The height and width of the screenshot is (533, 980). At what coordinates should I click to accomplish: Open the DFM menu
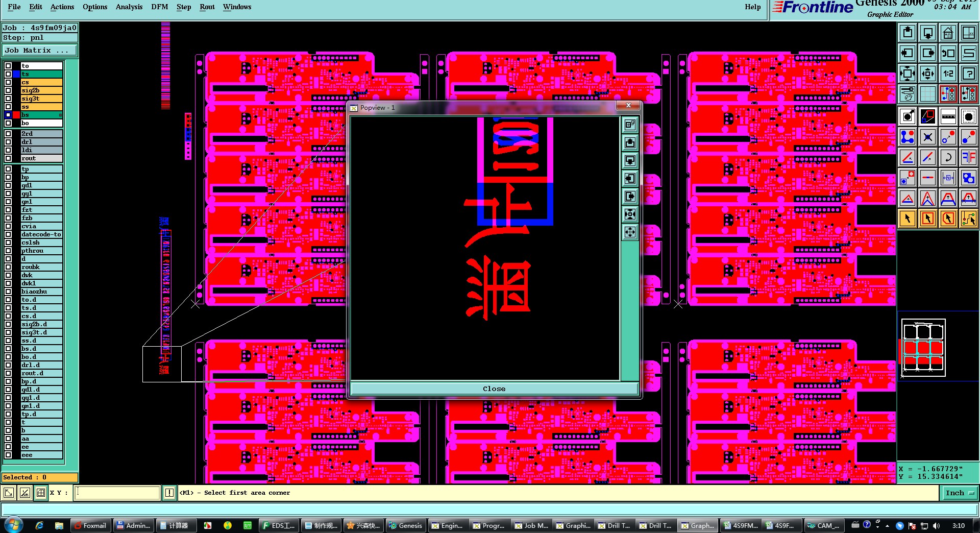click(160, 7)
